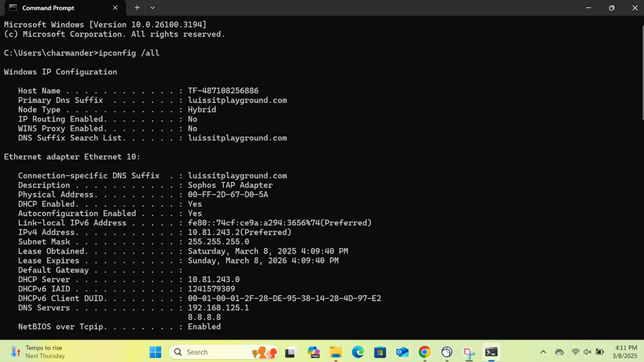Click the Link-local IPv6 address value
Image resolution: width=644 pixels, height=362 pixels.
(279, 223)
